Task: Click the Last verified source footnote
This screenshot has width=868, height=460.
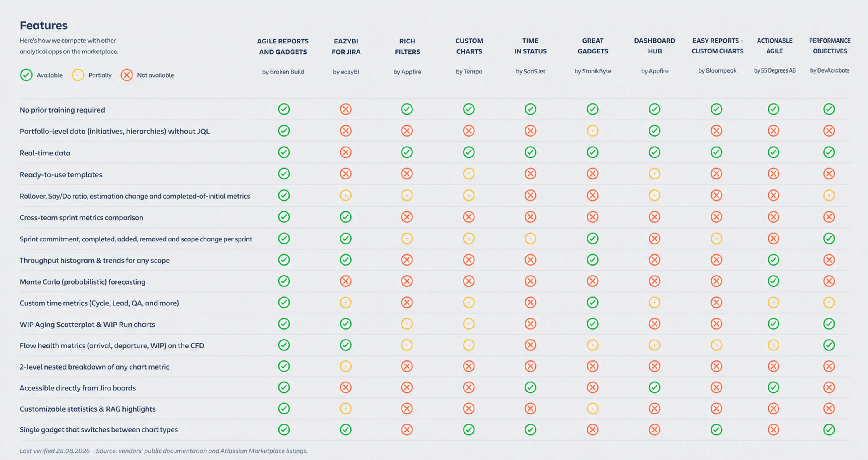Action: click(x=164, y=451)
